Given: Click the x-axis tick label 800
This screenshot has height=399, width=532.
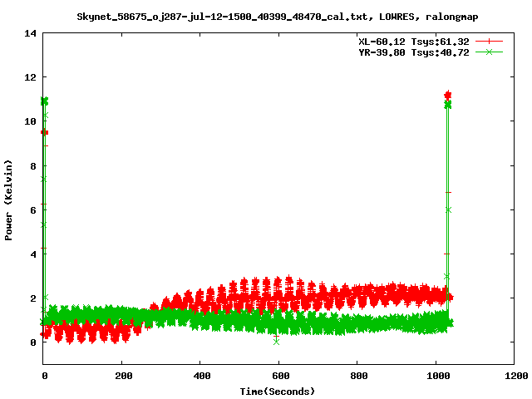Looking at the screenshot, I should 359,376.
